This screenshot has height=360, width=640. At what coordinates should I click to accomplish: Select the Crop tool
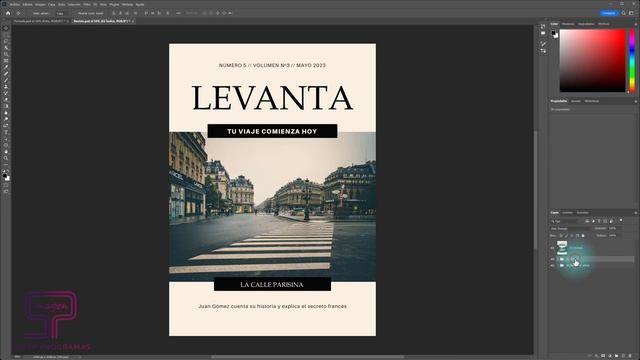click(6, 54)
